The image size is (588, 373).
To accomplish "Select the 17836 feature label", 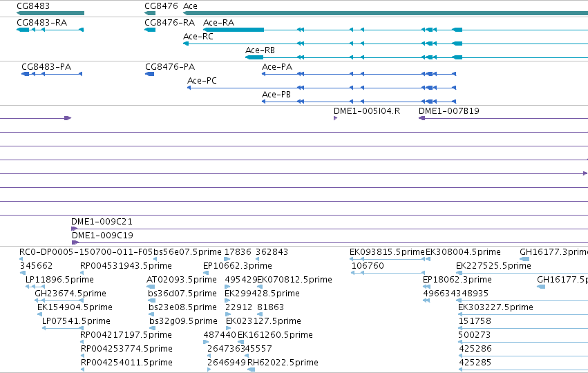I will click(x=238, y=252).
